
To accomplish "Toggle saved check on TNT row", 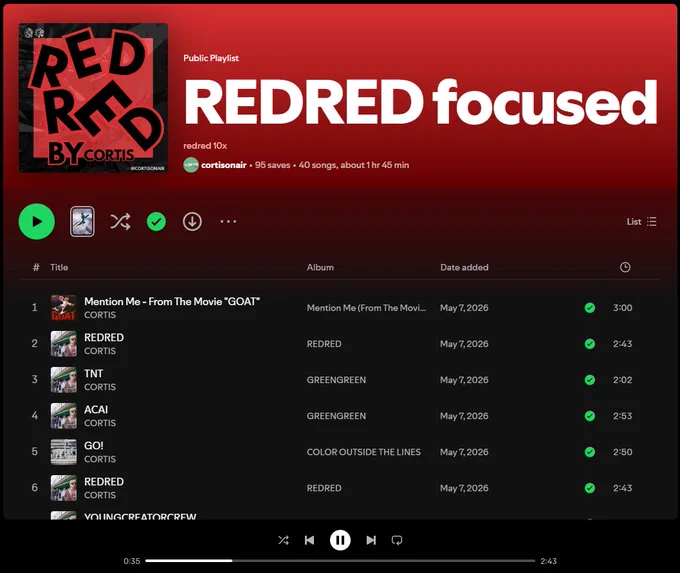I will point(590,380).
